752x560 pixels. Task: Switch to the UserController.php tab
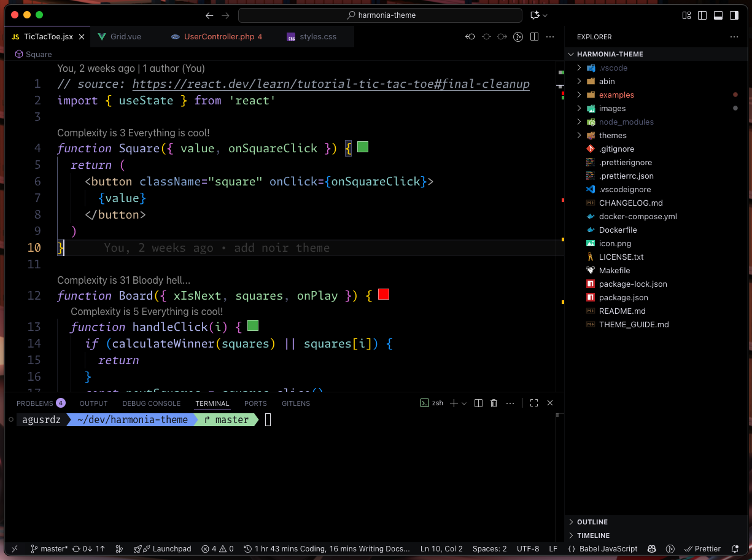coord(219,37)
